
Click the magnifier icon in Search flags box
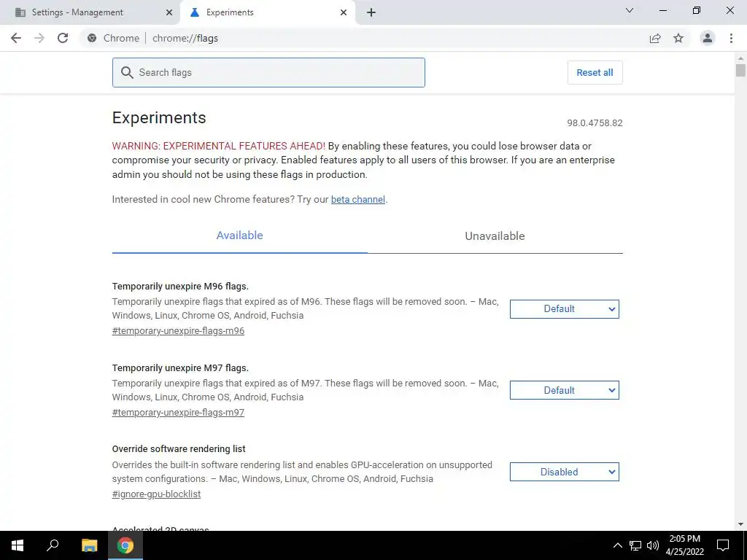coord(127,72)
